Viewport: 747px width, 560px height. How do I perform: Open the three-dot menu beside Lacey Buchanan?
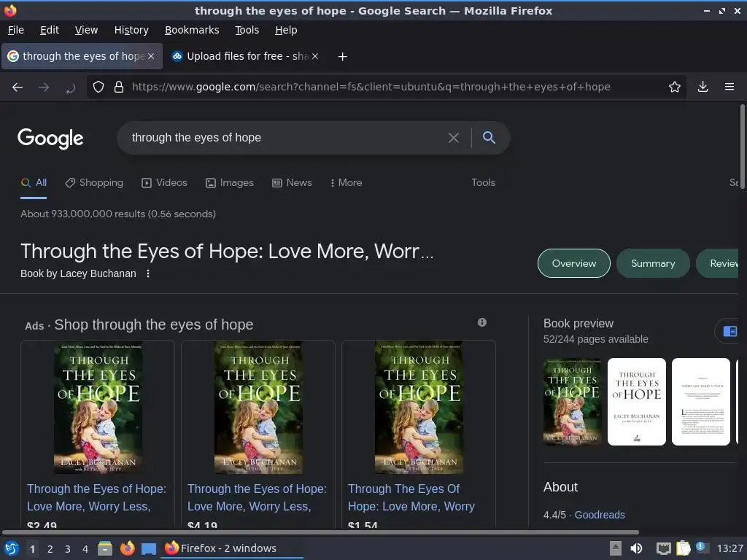click(x=148, y=273)
